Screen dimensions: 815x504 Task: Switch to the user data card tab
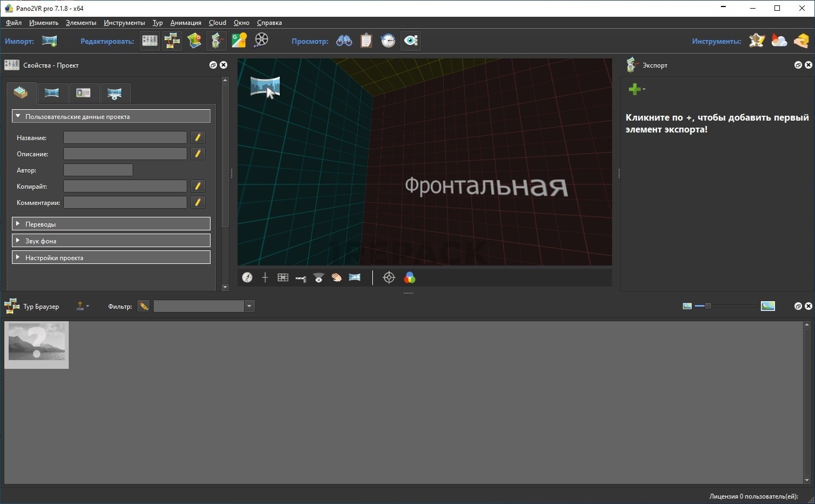coord(83,93)
